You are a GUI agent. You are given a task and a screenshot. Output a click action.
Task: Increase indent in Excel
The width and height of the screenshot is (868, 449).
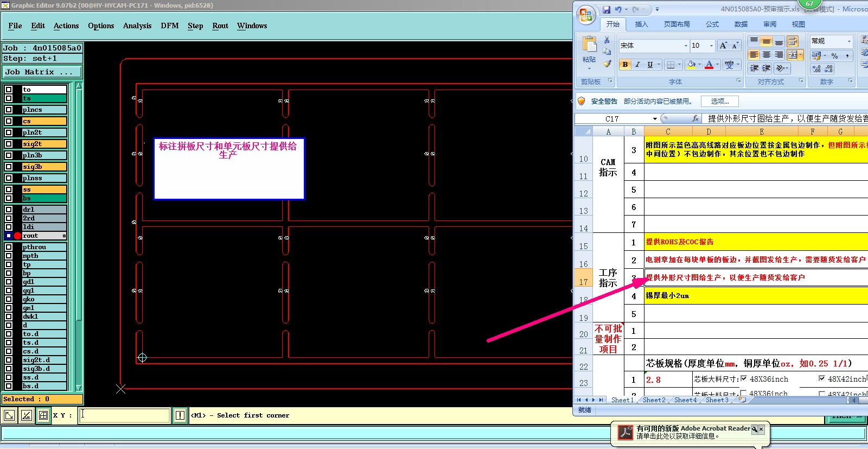(767, 68)
